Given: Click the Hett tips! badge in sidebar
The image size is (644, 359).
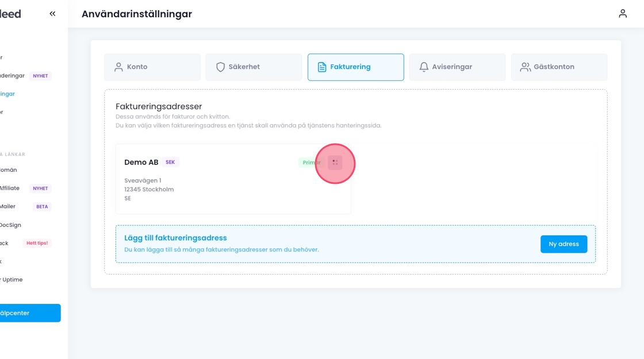Looking at the screenshot, I should 37,244.
